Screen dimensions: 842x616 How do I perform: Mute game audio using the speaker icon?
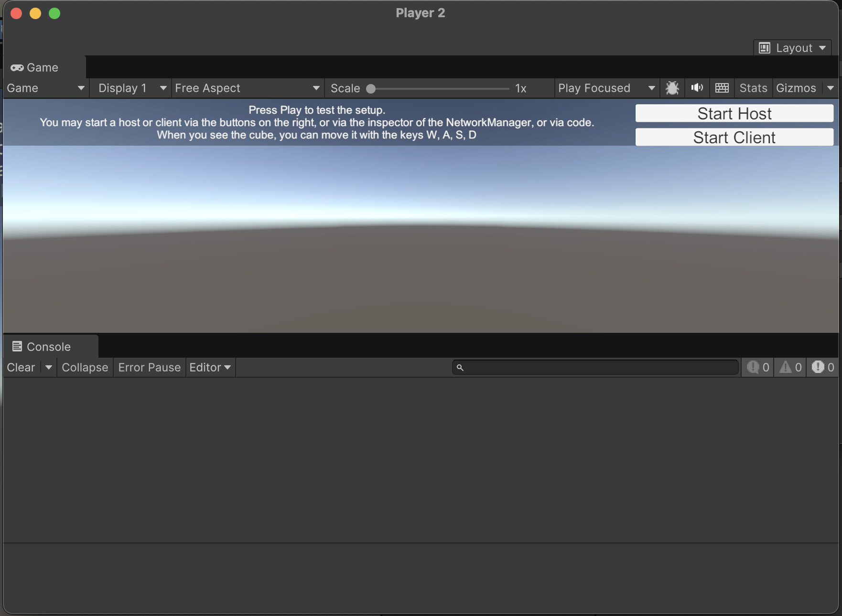pyautogui.click(x=697, y=88)
